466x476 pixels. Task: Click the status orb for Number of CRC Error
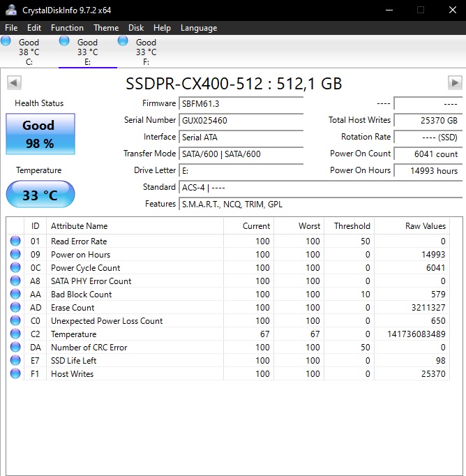(15, 347)
